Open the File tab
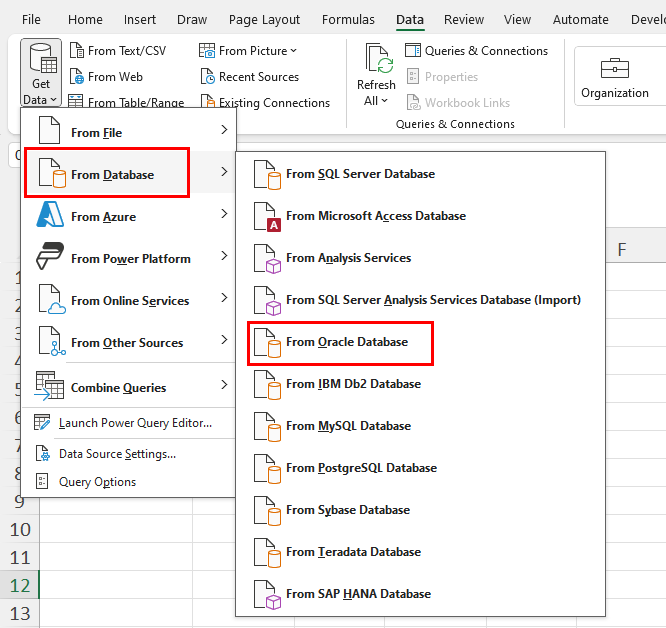 coord(31,20)
